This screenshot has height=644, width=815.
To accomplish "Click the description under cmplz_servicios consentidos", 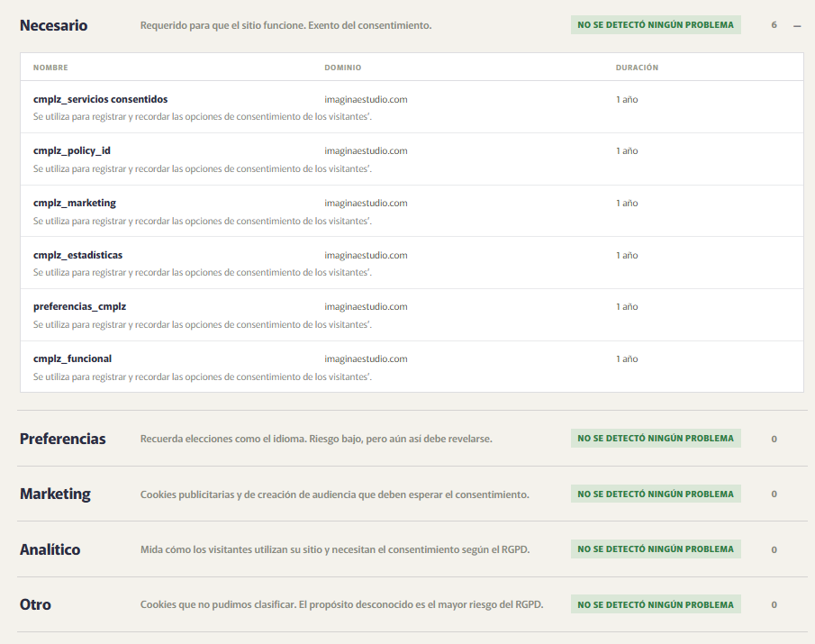I will click(x=203, y=116).
